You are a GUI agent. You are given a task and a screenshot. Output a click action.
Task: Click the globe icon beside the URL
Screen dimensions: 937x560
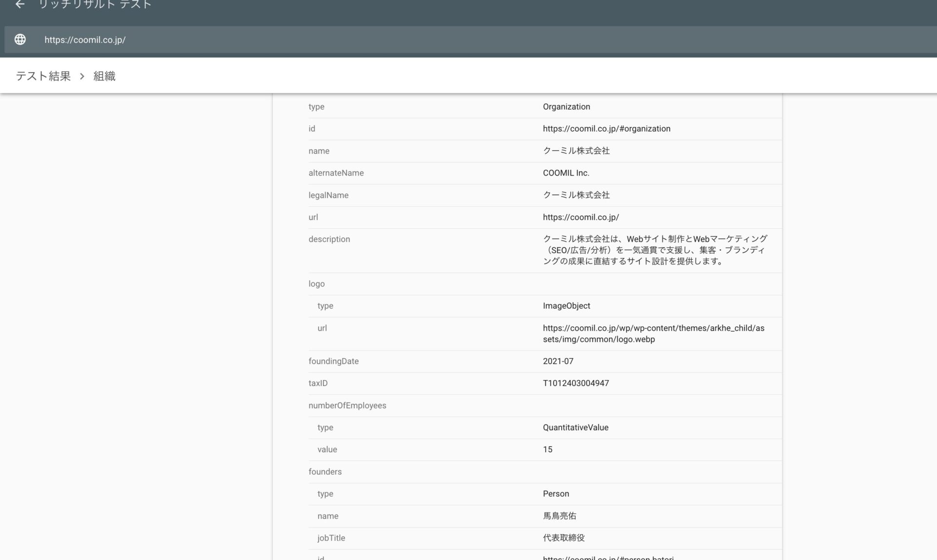(20, 40)
